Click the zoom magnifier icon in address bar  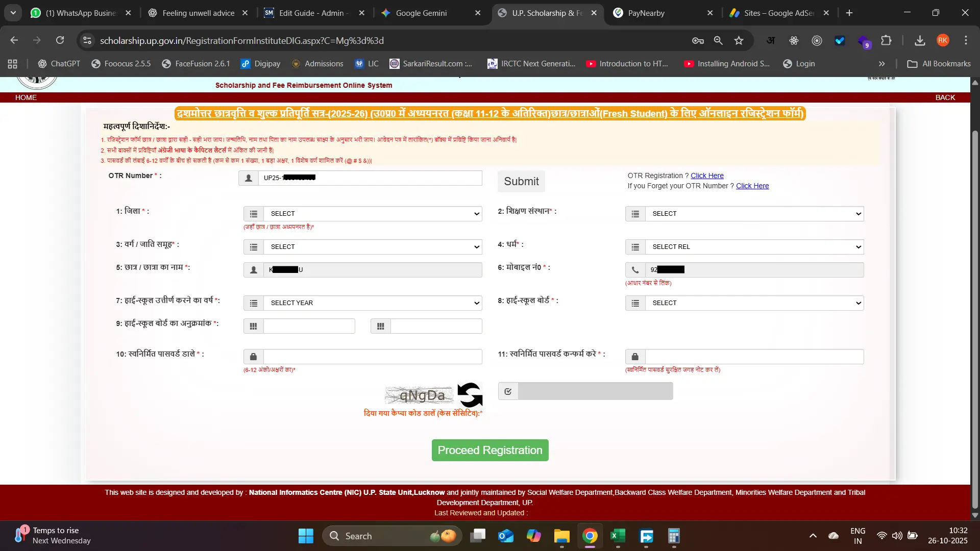click(x=718, y=40)
